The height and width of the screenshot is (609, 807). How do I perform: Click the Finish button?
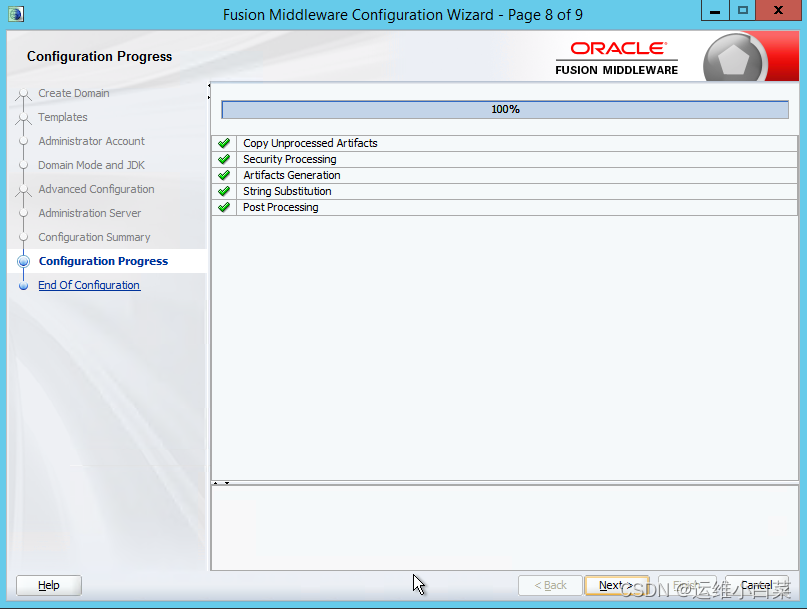687,585
